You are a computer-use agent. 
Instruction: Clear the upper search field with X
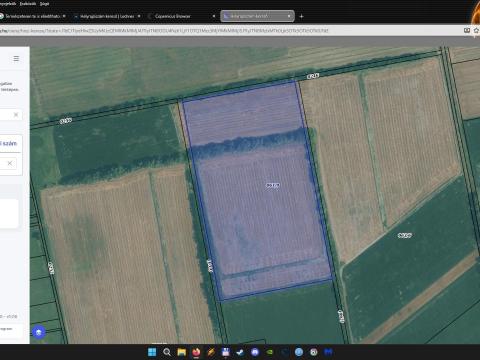point(16,115)
